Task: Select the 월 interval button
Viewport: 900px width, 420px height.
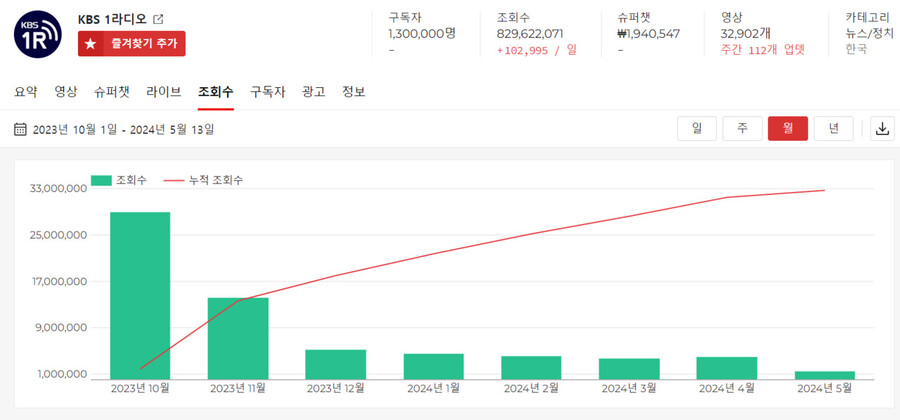Action: pos(787,129)
